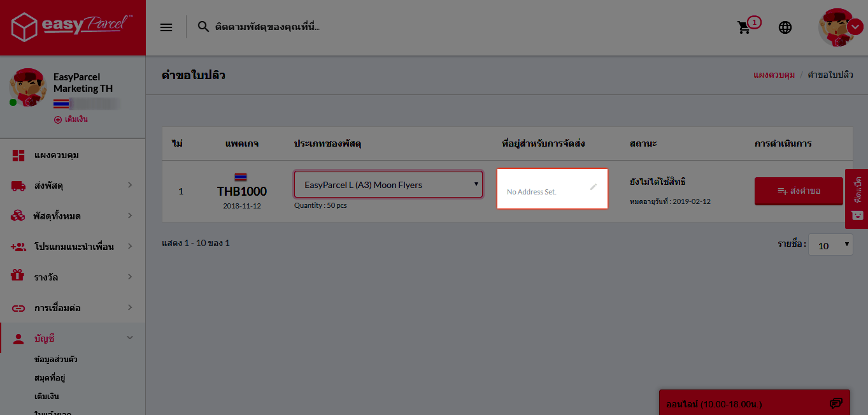Click the ประเภทของพัสดุ column header
The width and height of the screenshot is (868, 415).
[x=327, y=143]
